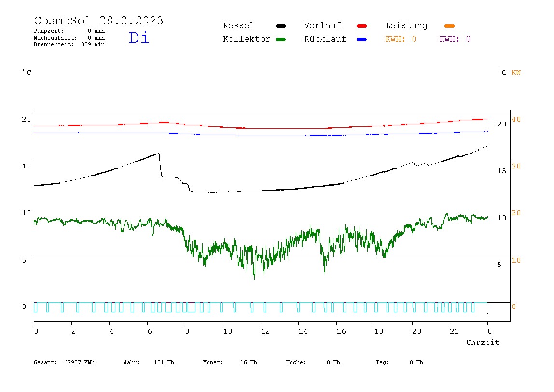
Task: Click the 'Tag: 0 Wh' value
Action: pyautogui.click(x=399, y=362)
